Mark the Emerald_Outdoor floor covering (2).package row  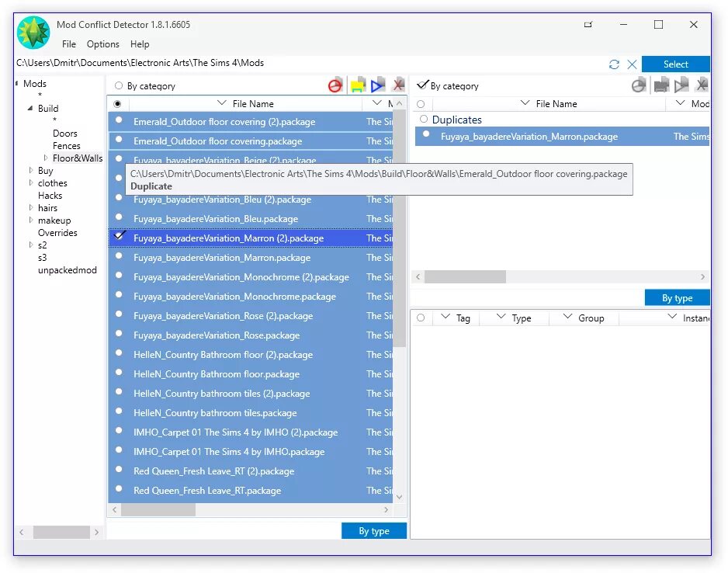119,120
